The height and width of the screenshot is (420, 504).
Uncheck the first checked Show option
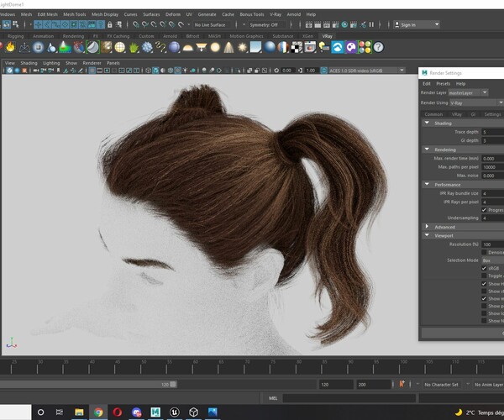click(x=484, y=284)
